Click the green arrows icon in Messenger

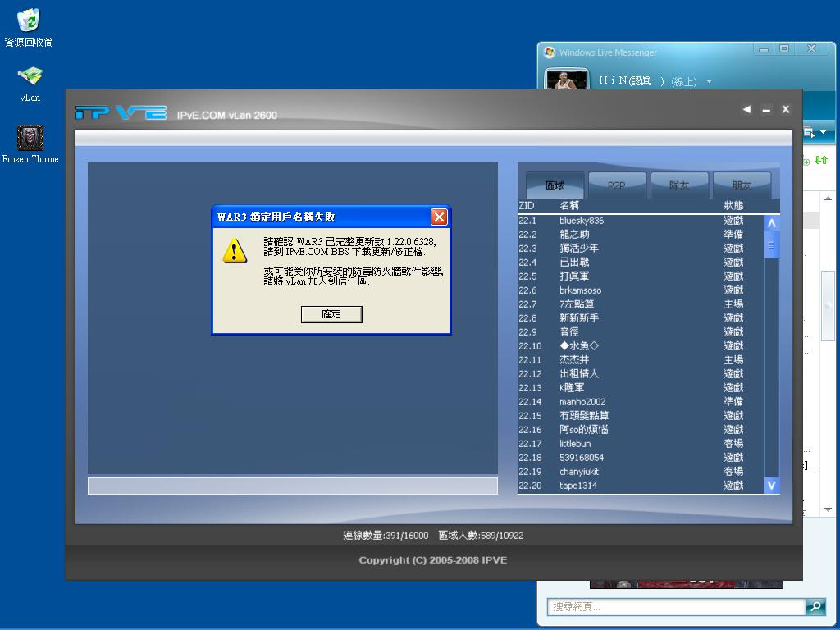(x=821, y=160)
